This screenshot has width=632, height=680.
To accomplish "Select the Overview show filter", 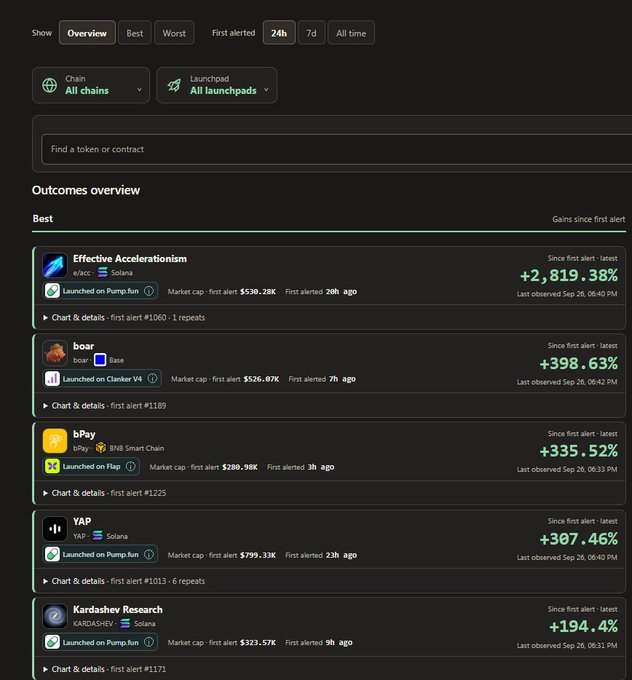I will (x=87, y=33).
